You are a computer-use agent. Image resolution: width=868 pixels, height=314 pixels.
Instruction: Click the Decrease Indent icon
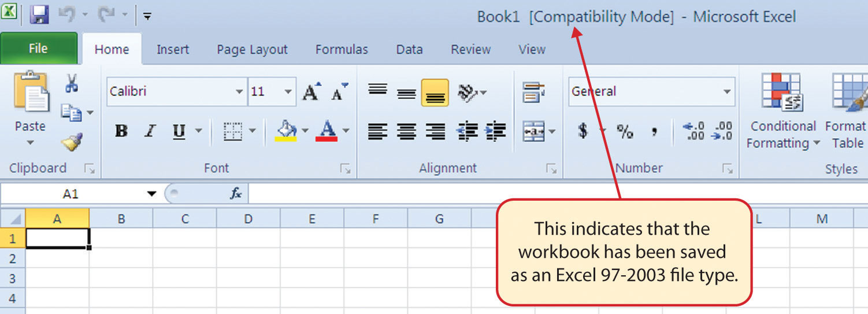click(x=466, y=131)
